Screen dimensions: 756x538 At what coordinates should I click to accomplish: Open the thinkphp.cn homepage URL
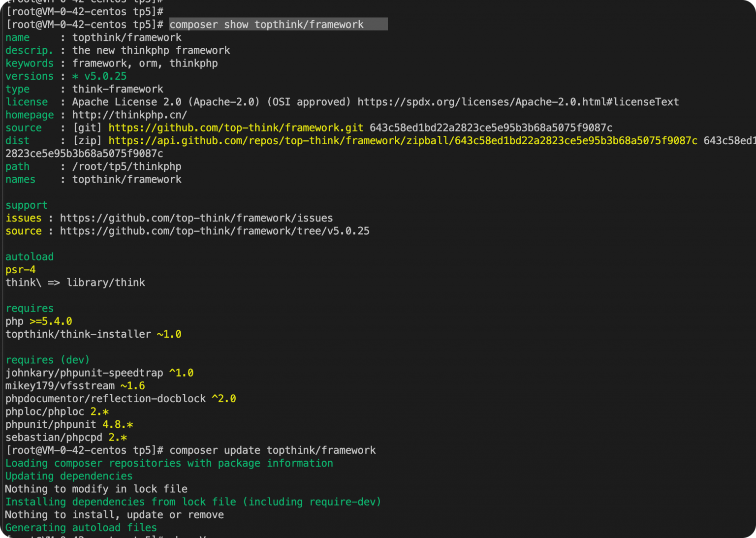click(x=129, y=115)
